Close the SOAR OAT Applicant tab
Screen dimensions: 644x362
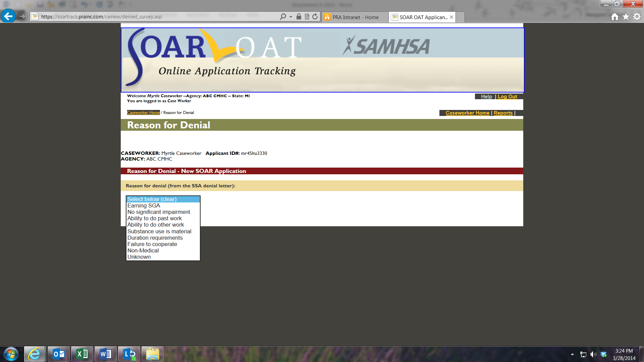(x=451, y=17)
